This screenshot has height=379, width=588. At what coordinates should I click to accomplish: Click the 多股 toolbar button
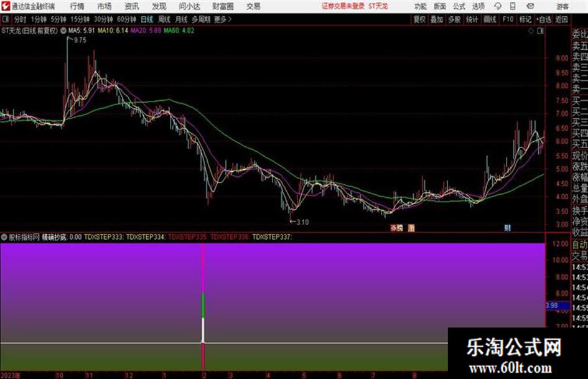[454, 19]
